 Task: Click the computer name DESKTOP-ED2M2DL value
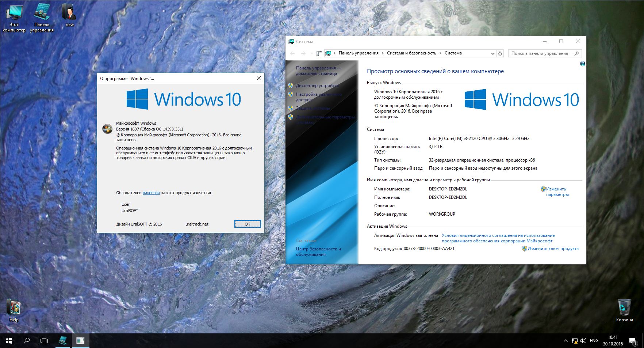click(448, 189)
